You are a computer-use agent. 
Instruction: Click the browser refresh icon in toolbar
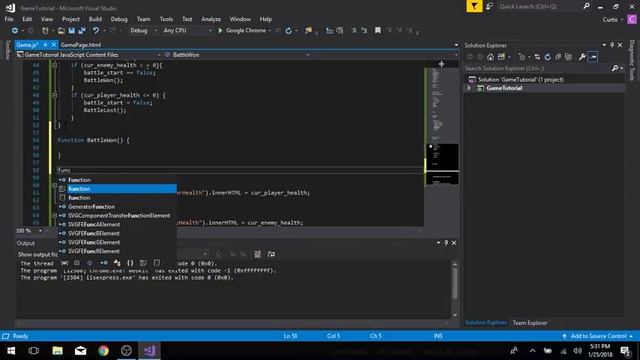289,31
